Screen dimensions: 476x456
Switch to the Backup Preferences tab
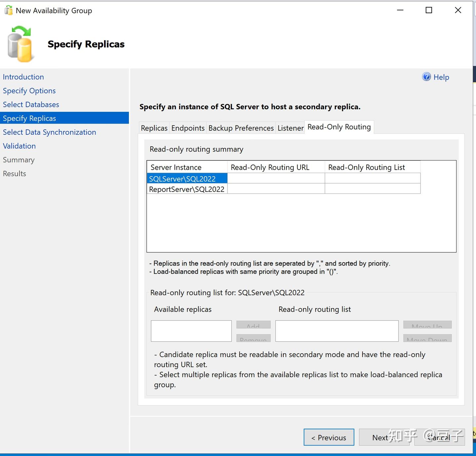coord(241,128)
